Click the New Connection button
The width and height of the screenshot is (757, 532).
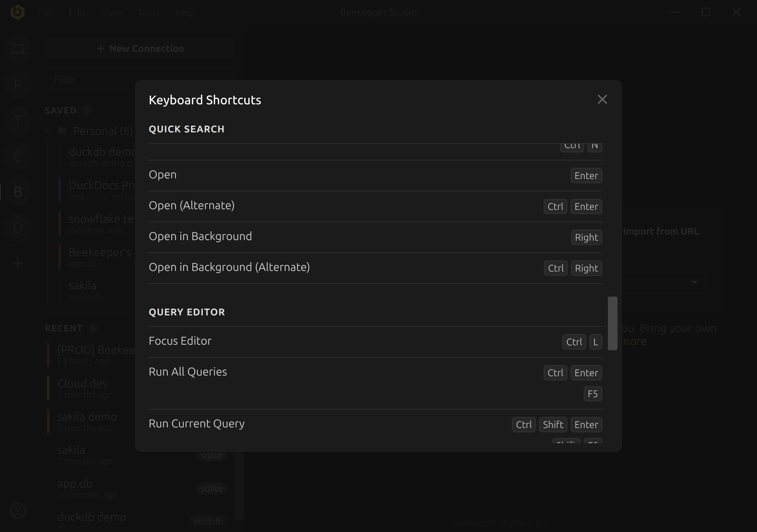140,48
